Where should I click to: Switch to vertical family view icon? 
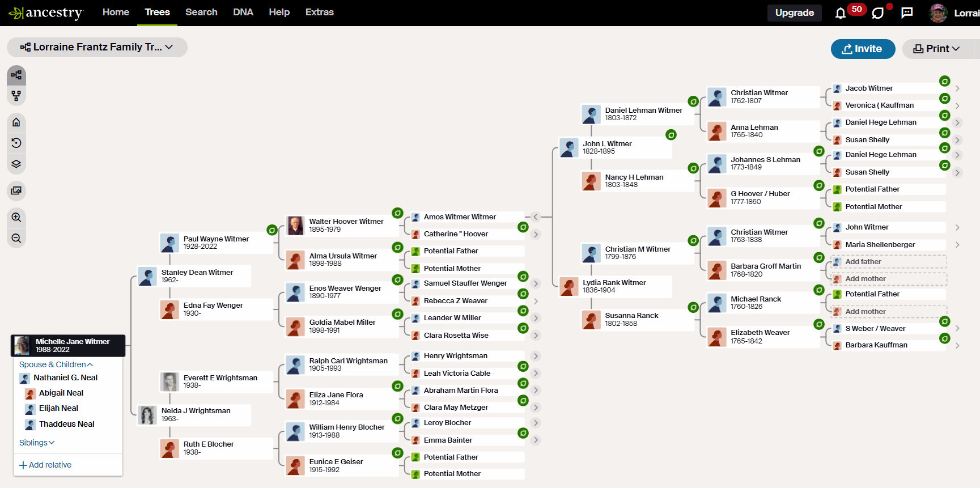[16, 96]
